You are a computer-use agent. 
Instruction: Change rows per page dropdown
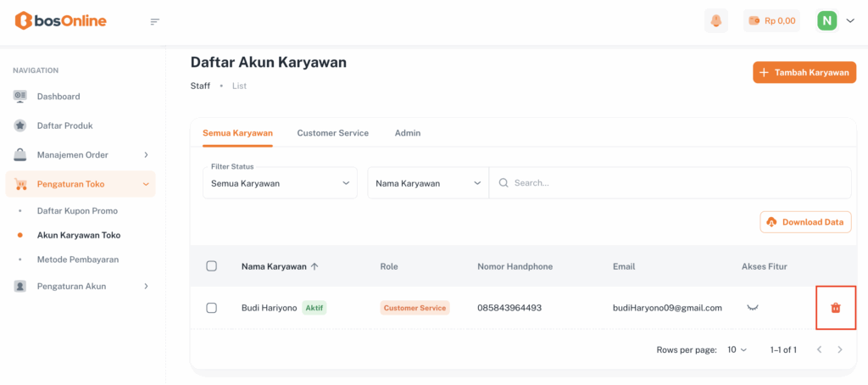737,349
